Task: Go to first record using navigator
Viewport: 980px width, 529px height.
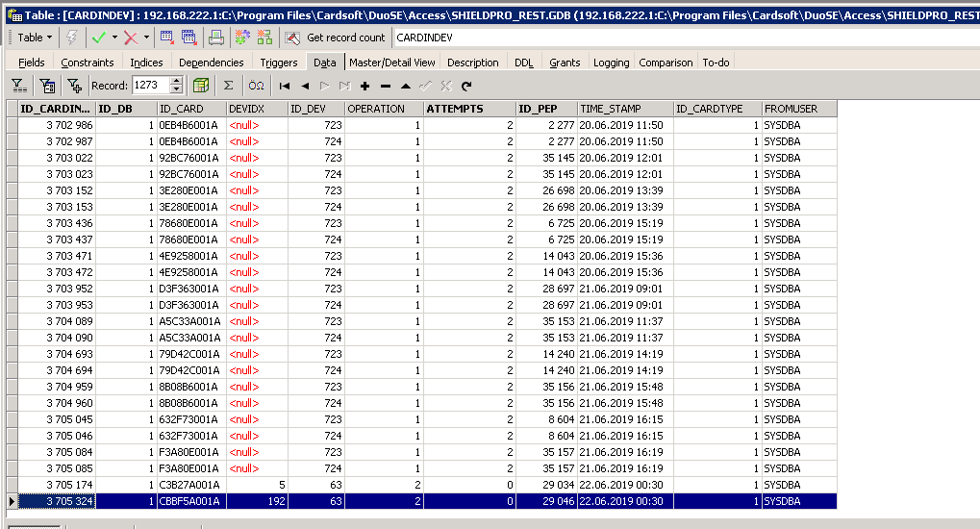Action: (x=285, y=86)
